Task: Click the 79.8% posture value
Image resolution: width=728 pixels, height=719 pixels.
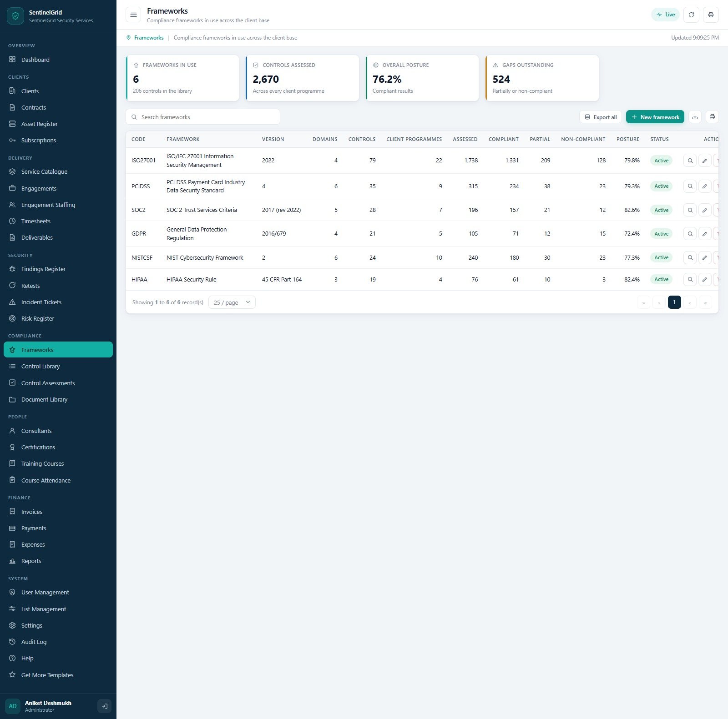Action: tap(632, 161)
